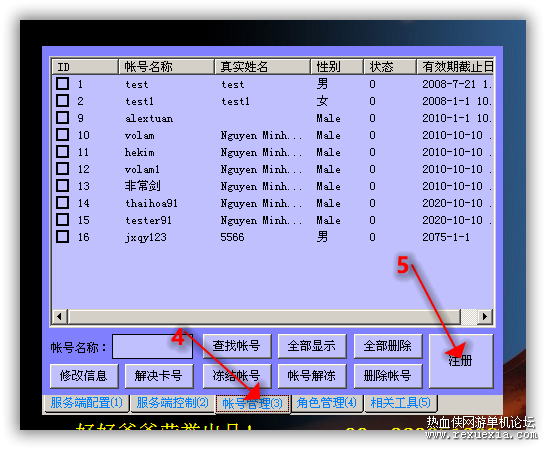Screen dimensions: 546x450
Task: Select the checkbox for volam (ID 10)
Action: tap(63, 134)
